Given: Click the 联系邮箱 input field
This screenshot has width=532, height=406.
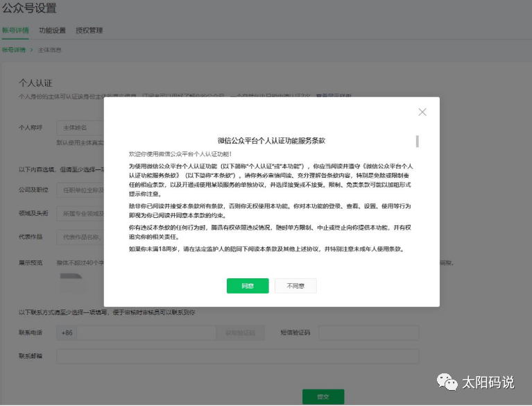Looking at the screenshot, I should (x=238, y=357).
